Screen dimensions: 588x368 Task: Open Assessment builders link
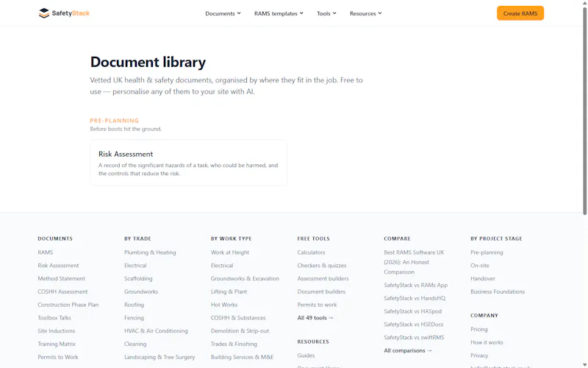pyautogui.click(x=323, y=279)
